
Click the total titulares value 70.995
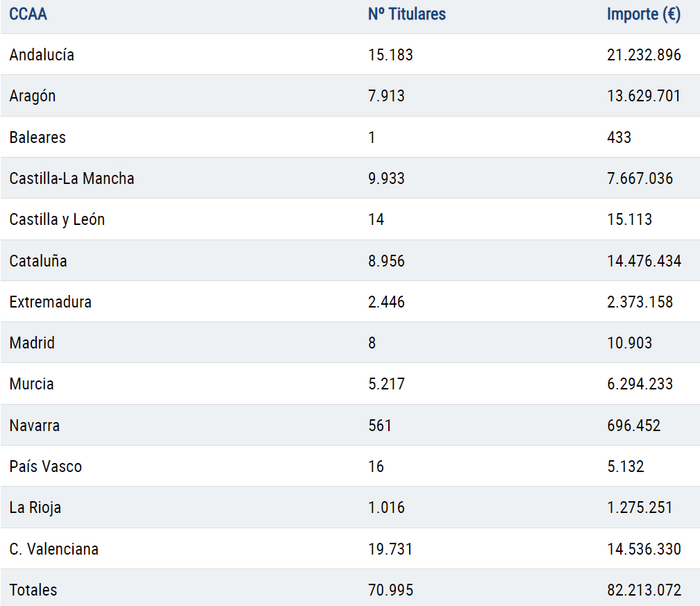click(x=390, y=590)
